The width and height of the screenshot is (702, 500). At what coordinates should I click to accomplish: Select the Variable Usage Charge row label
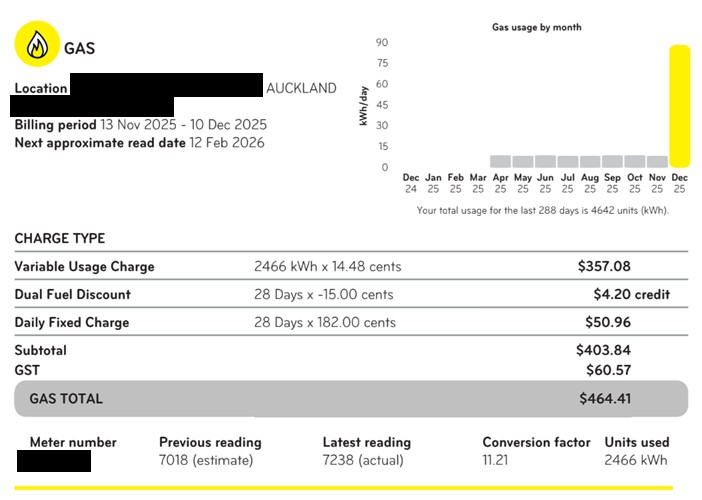tap(84, 267)
